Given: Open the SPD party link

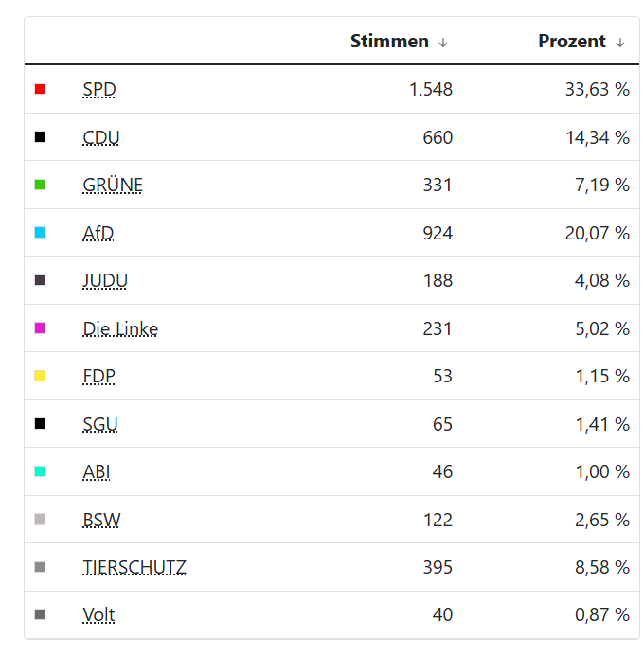Looking at the screenshot, I should 99,90.
